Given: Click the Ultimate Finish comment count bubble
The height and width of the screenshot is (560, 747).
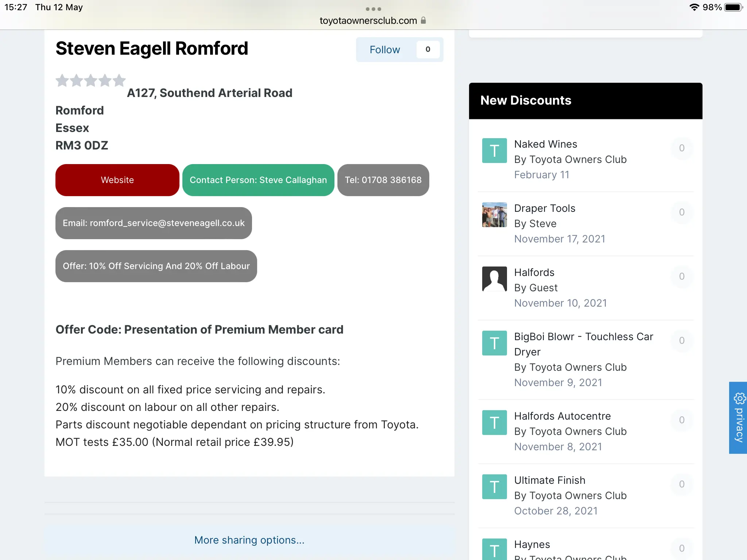Looking at the screenshot, I should point(681,484).
